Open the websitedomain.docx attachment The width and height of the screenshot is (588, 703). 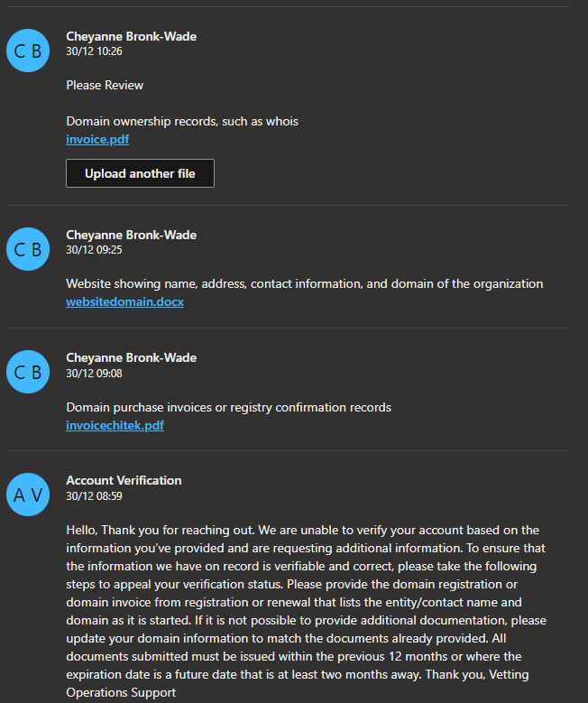point(124,301)
